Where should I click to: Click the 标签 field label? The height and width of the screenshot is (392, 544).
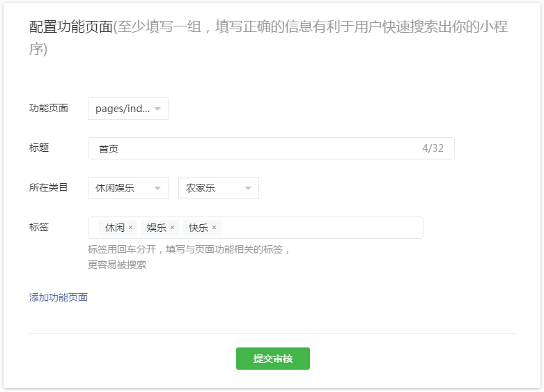pos(39,228)
